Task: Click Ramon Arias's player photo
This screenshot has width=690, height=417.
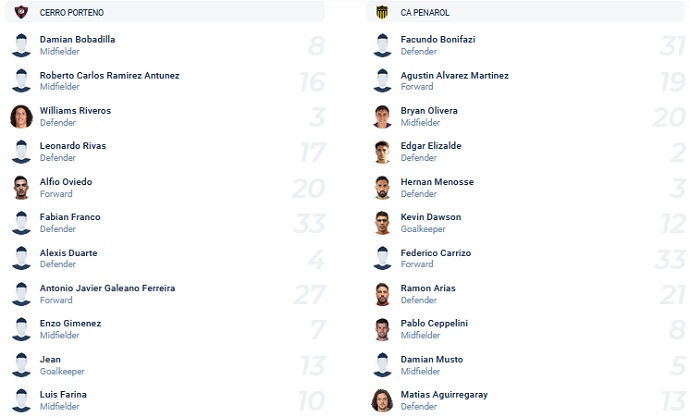Action: (x=381, y=294)
